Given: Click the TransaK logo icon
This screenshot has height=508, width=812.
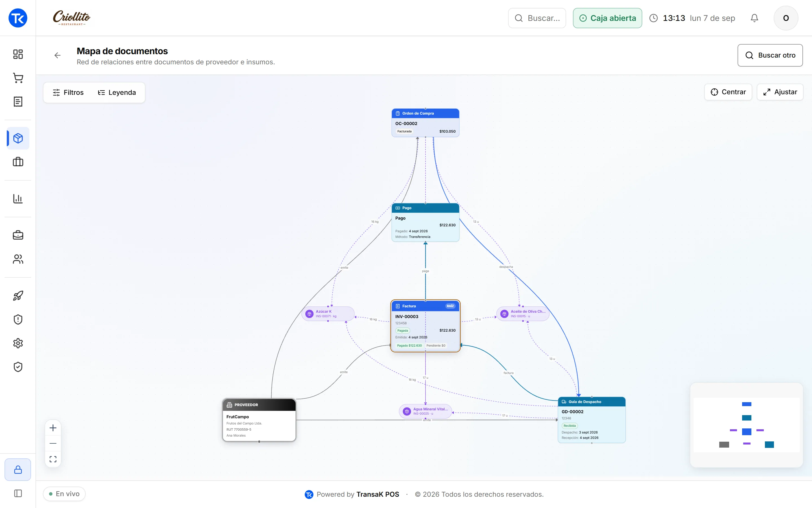Looking at the screenshot, I should pos(18,18).
